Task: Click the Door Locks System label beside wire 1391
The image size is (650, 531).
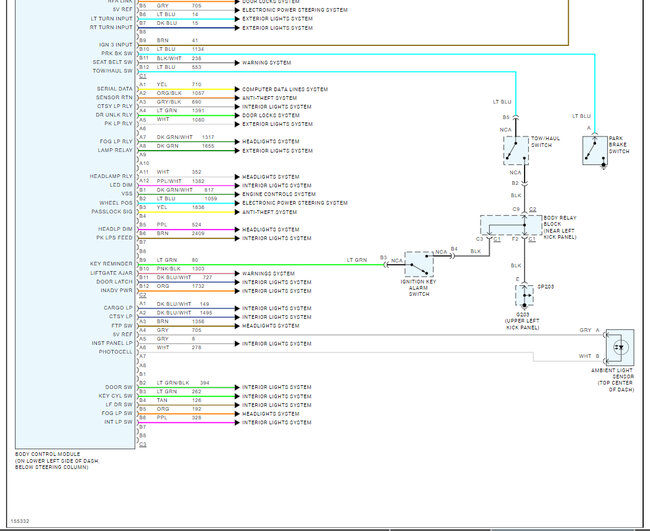Action: (x=271, y=115)
